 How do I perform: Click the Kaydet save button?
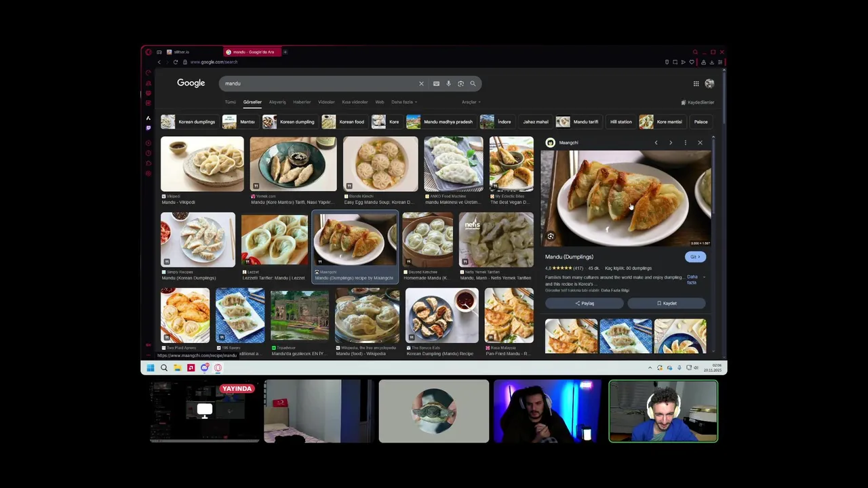pos(667,303)
